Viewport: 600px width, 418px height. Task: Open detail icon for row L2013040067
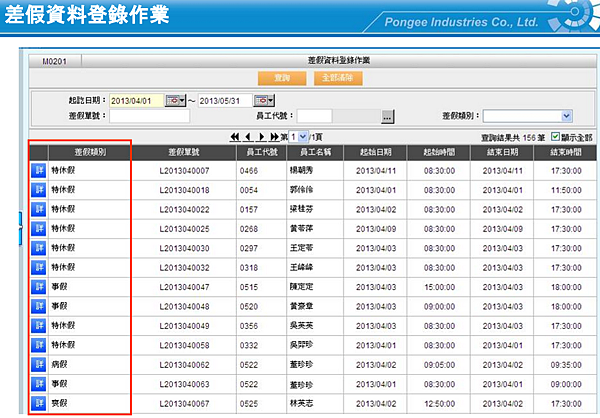39,403
